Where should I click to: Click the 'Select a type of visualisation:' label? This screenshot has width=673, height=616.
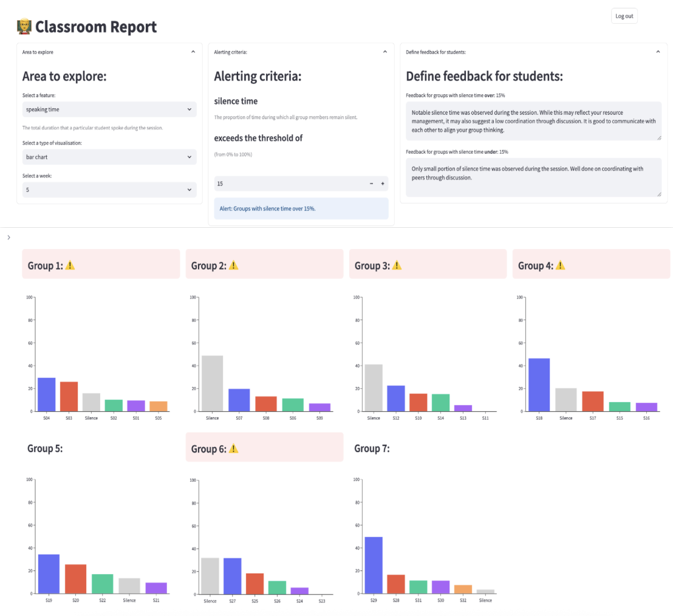pyautogui.click(x=52, y=143)
